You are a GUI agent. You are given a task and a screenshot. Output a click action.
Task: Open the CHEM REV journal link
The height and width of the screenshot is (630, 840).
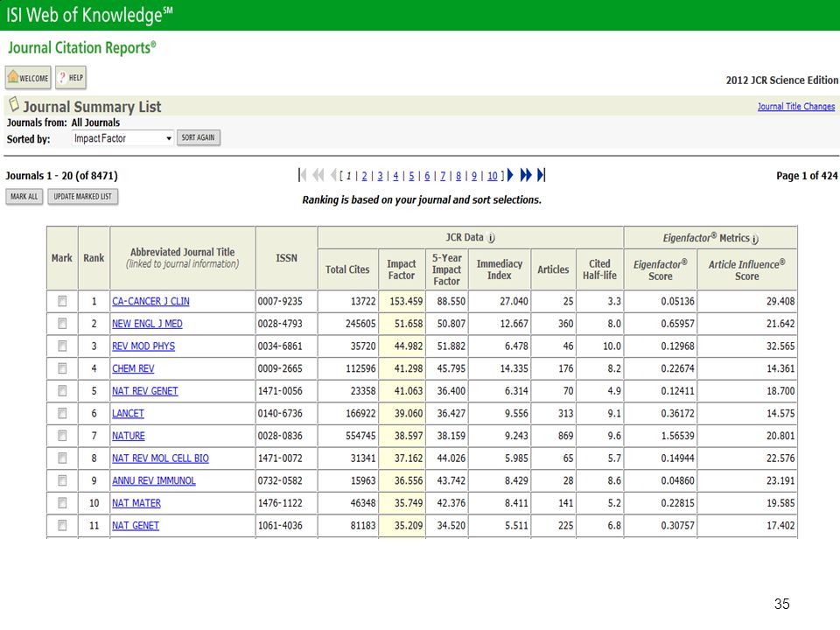coord(133,369)
